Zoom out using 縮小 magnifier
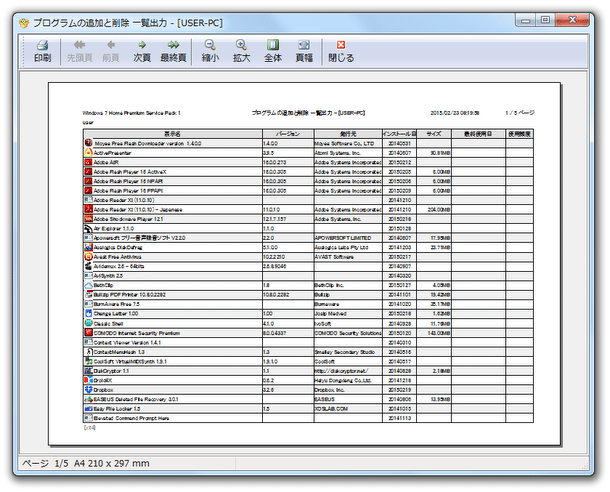Image resolution: width=610 pixels, height=492 pixels. [x=210, y=51]
